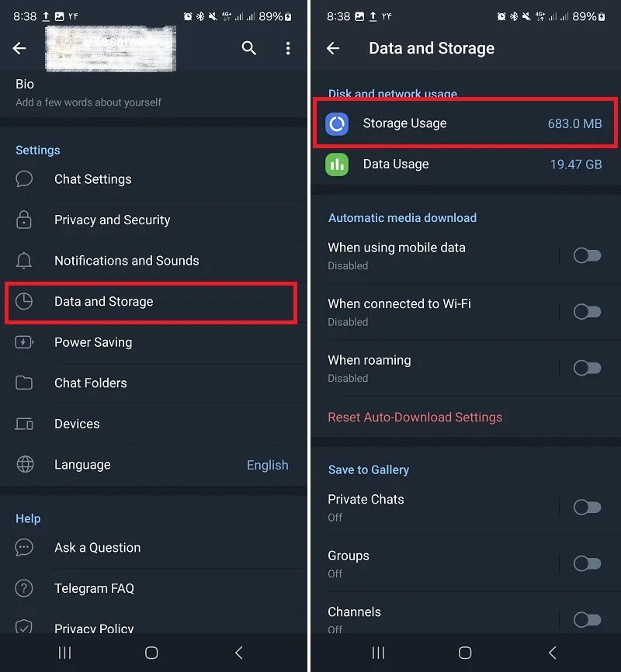Tap the Devices icon
This screenshot has height=672, width=621.
click(x=24, y=424)
